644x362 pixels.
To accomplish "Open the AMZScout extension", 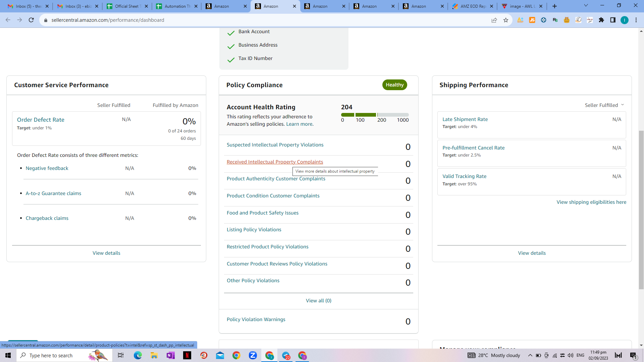I will 520,20.
